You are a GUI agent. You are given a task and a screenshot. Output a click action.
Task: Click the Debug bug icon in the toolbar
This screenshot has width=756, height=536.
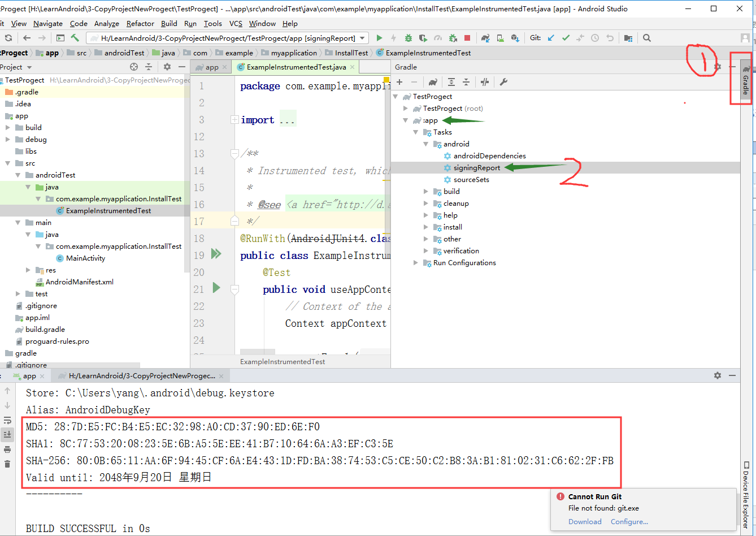click(409, 38)
